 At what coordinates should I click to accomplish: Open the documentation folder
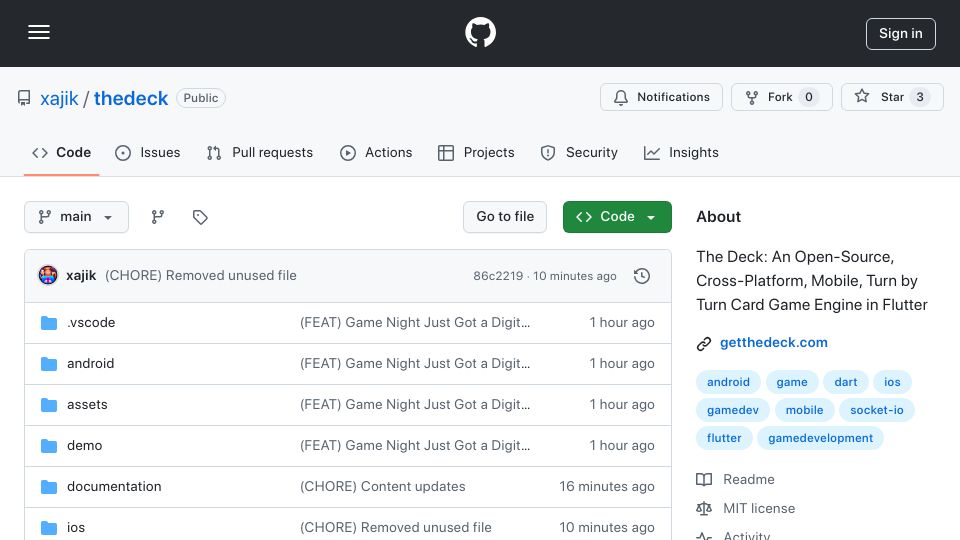114,487
